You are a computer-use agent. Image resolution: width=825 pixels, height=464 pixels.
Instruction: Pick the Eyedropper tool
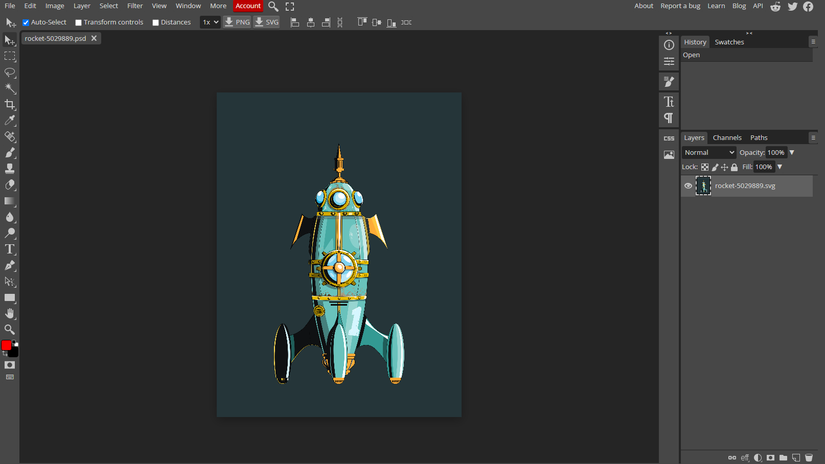(10, 121)
